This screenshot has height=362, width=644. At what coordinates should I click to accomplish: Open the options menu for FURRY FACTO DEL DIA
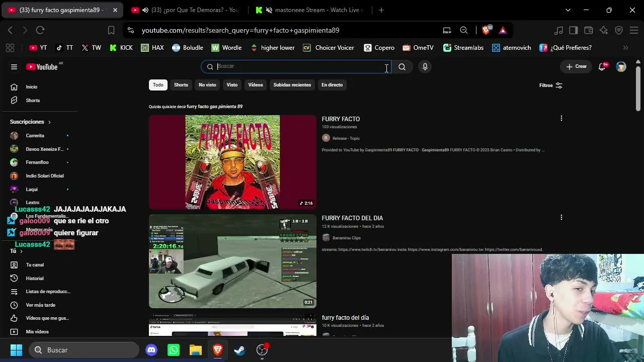(x=561, y=218)
